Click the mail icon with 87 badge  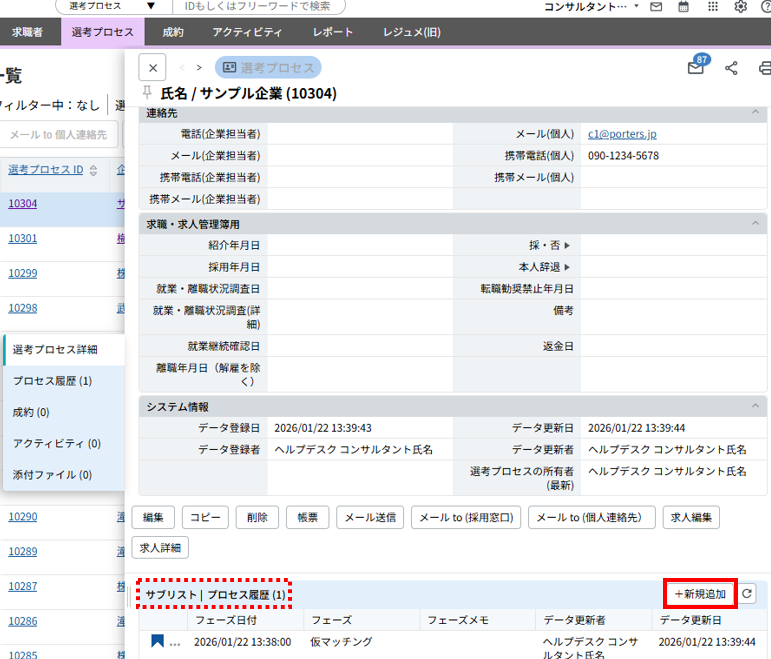click(x=696, y=69)
